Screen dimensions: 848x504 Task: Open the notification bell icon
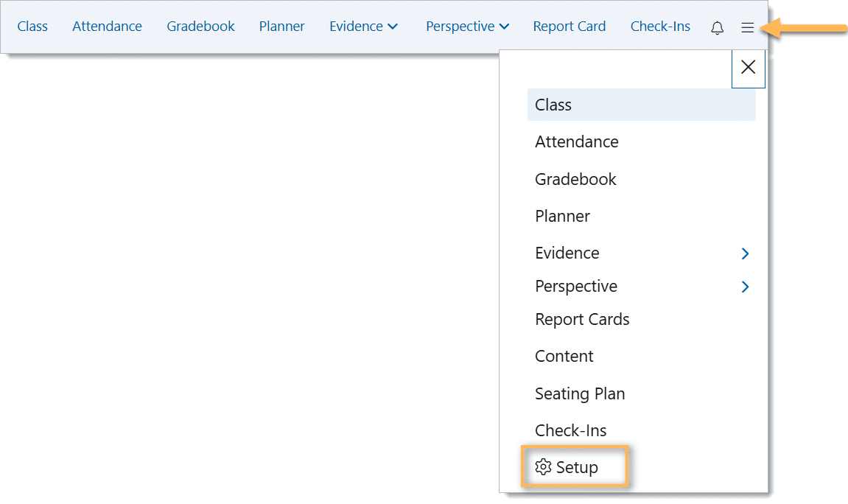[x=717, y=27]
